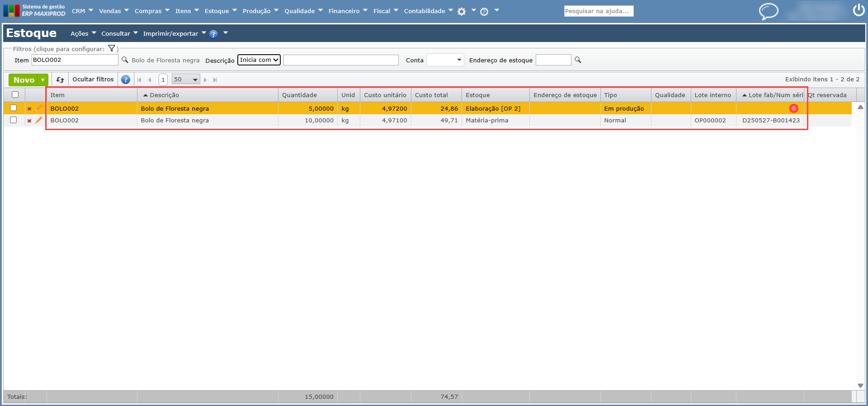Expand the 'Inicia com' description dropdown

pos(259,60)
